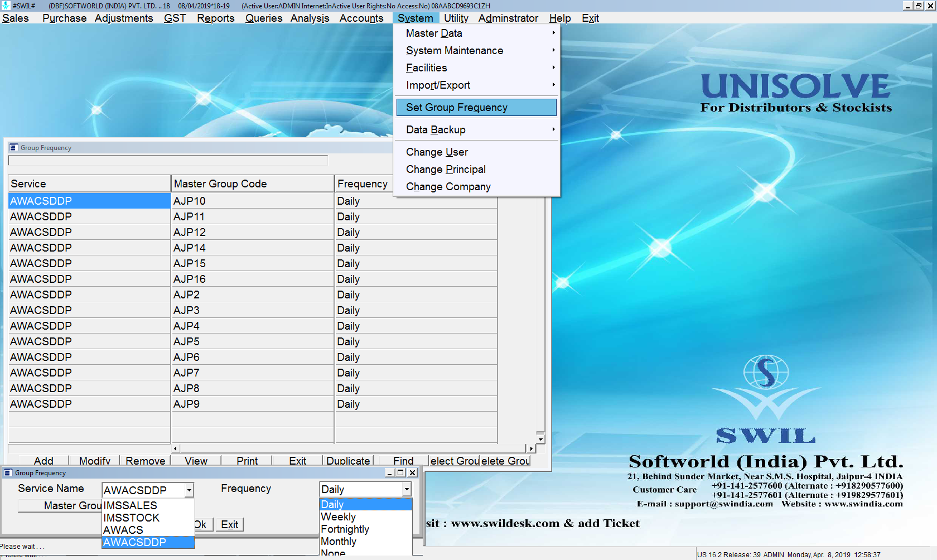Open the Purchase menu
This screenshot has height=560, width=937.
pyautogui.click(x=64, y=18)
